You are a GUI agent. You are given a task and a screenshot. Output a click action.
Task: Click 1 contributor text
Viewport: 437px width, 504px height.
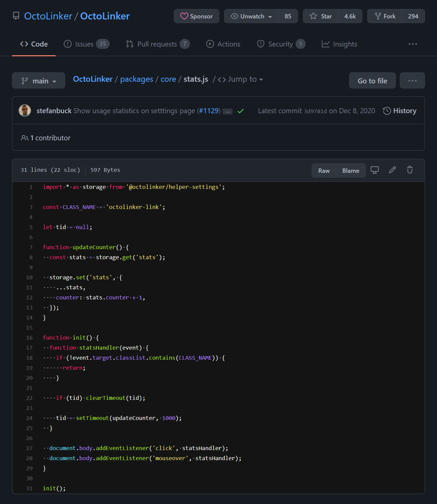tap(50, 138)
